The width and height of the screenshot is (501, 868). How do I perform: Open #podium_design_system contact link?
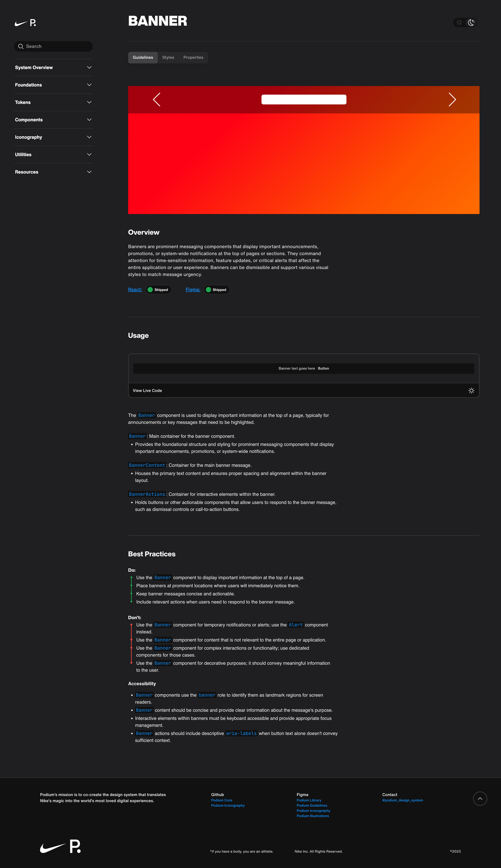pyautogui.click(x=402, y=800)
